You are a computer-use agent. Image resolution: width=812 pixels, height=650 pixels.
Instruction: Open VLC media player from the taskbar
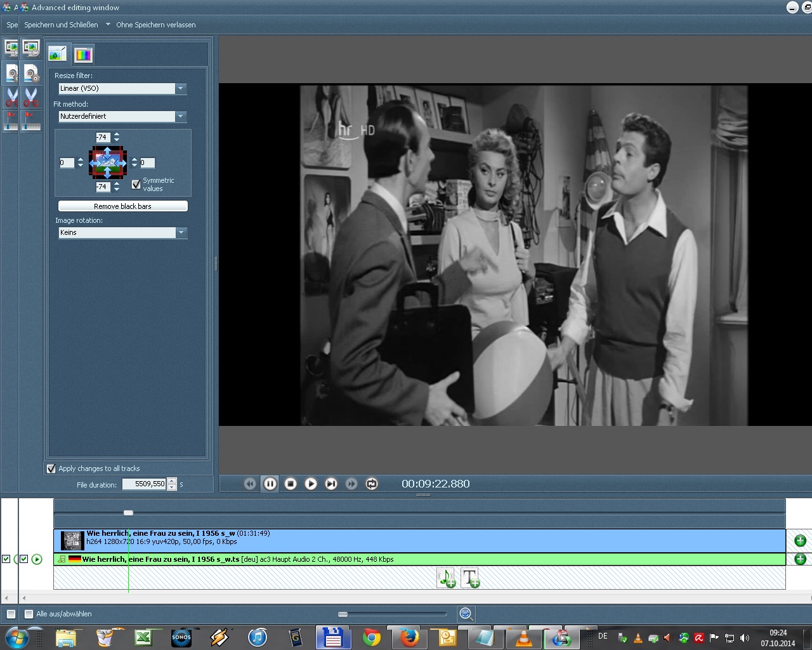(x=524, y=637)
